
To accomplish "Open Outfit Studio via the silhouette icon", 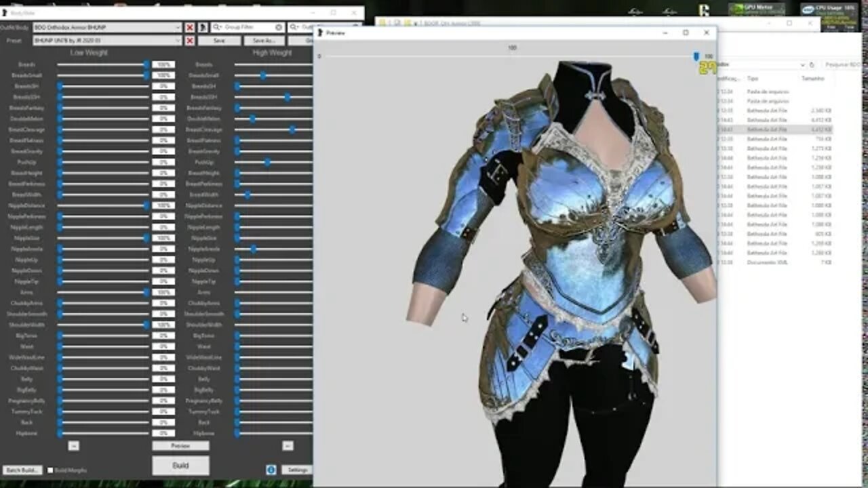I will 203,28.
